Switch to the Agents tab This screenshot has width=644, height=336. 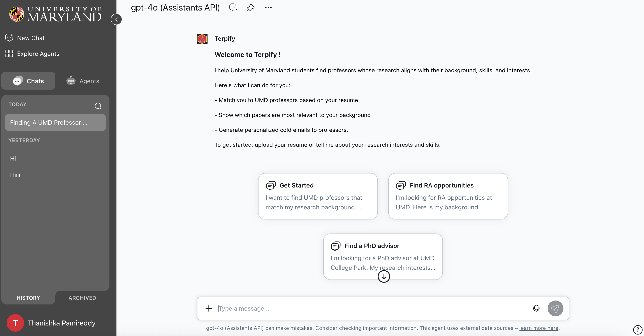coord(83,81)
